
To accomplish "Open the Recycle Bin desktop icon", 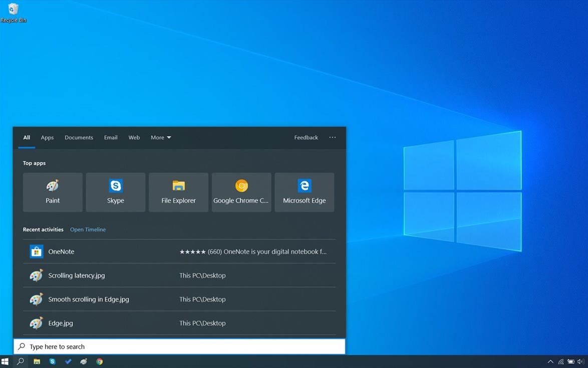I will pyautogui.click(x=14, y=13).
